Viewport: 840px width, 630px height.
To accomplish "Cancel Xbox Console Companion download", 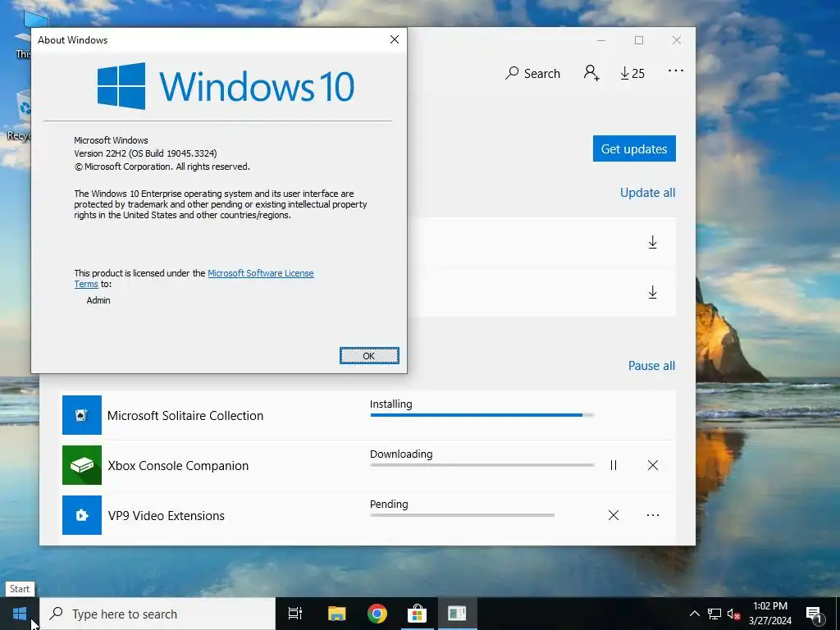I will 652,465.
